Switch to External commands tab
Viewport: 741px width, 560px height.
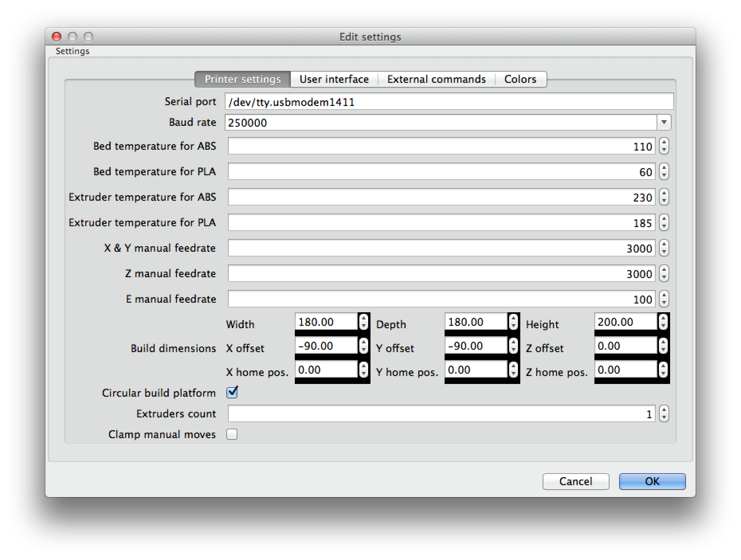437,79
